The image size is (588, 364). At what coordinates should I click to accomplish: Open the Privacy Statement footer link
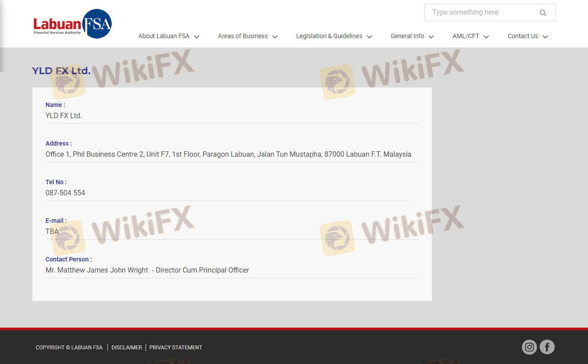pos(176,348)
